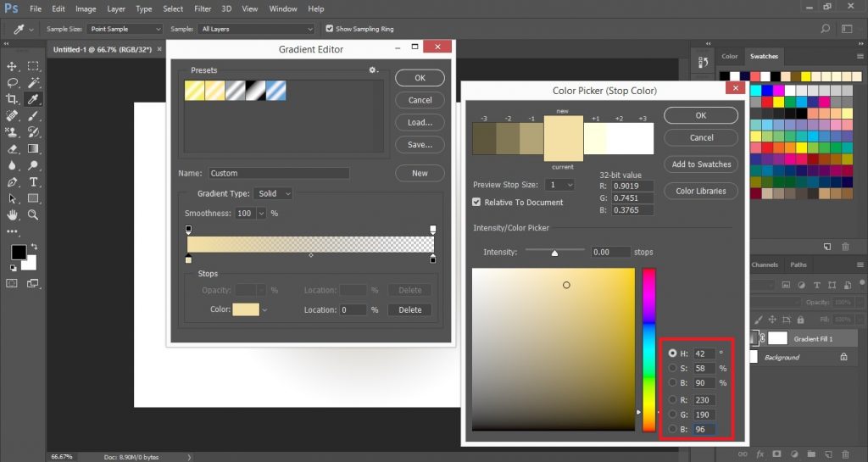The width and height of the screenshot is (868, 462).
Task: Toggle Quick Mask mode
Action: tap(12, 283)
